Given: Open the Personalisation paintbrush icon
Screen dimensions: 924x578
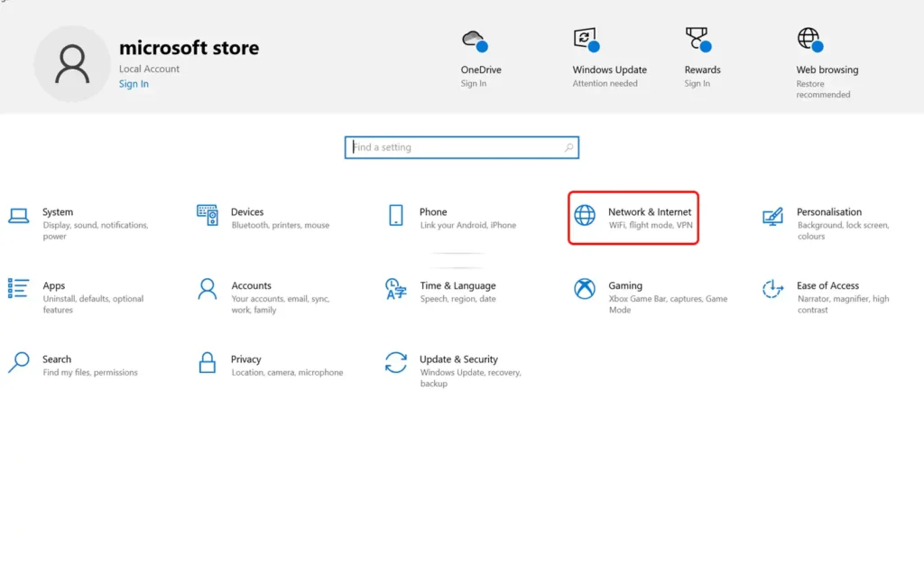Looking at the screenshot, I should click(x=772, y=217).
